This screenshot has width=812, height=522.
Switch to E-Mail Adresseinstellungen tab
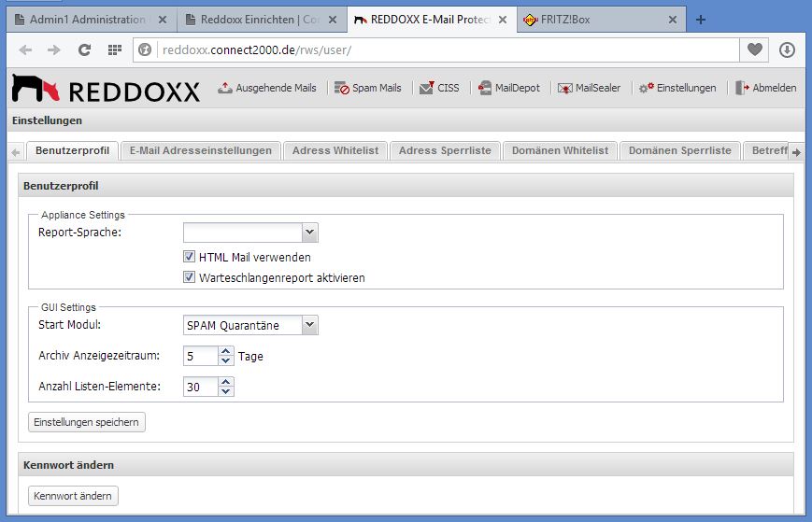click(201, 150)
